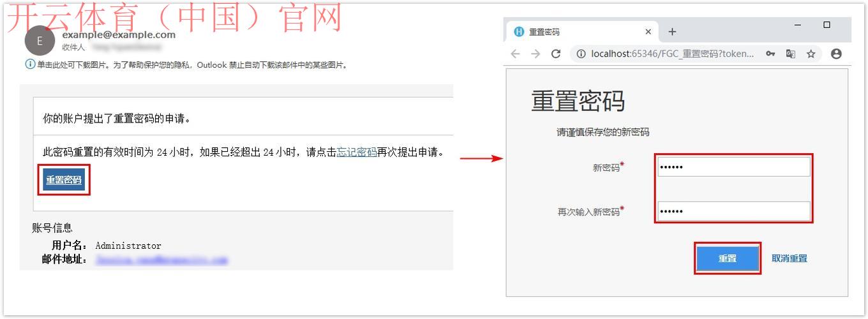Close the 重置密码 browser tab
The image size is (868, 319).
(648, 32)
